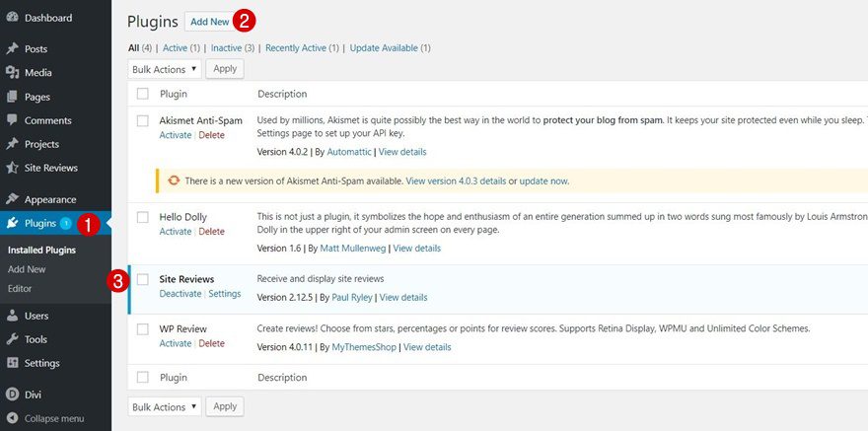Click the Tools wrench icon
The width and height of the screenshot is (868, 431).
pos(12,339)
